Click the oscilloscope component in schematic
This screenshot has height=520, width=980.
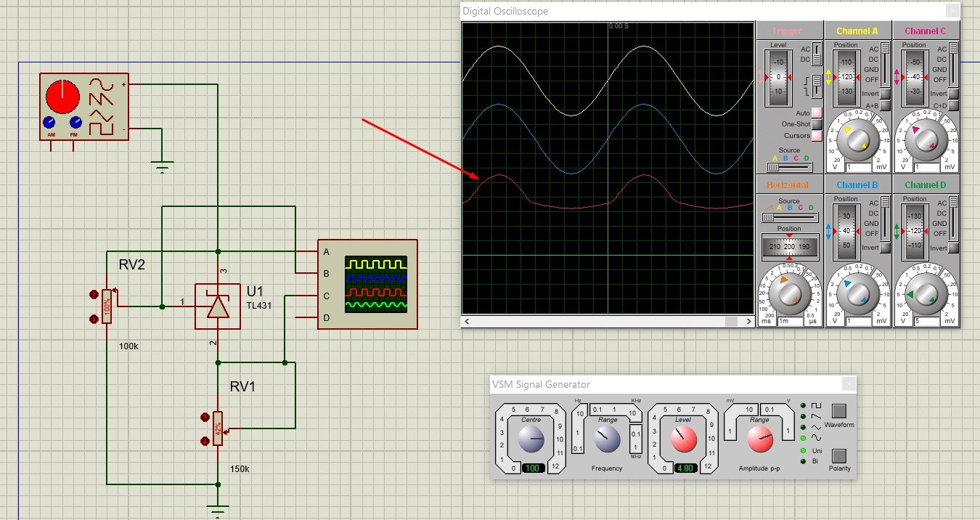point(367,284)
